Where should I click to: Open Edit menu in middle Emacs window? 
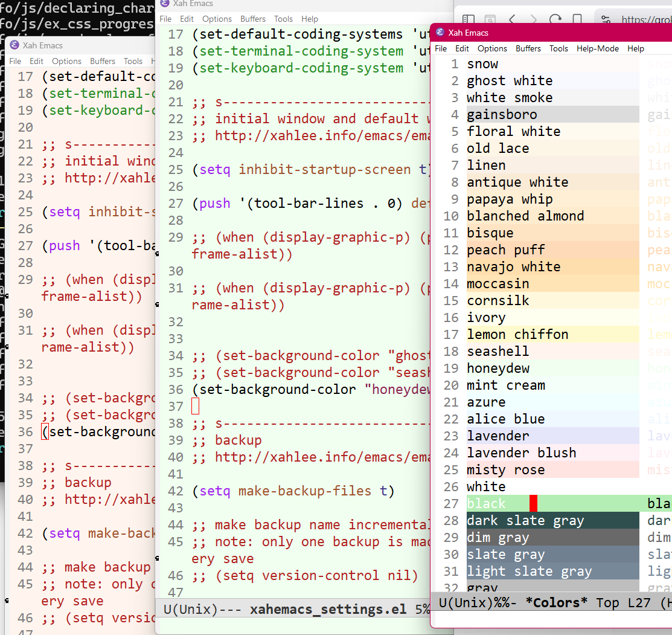tap(187, 19)
